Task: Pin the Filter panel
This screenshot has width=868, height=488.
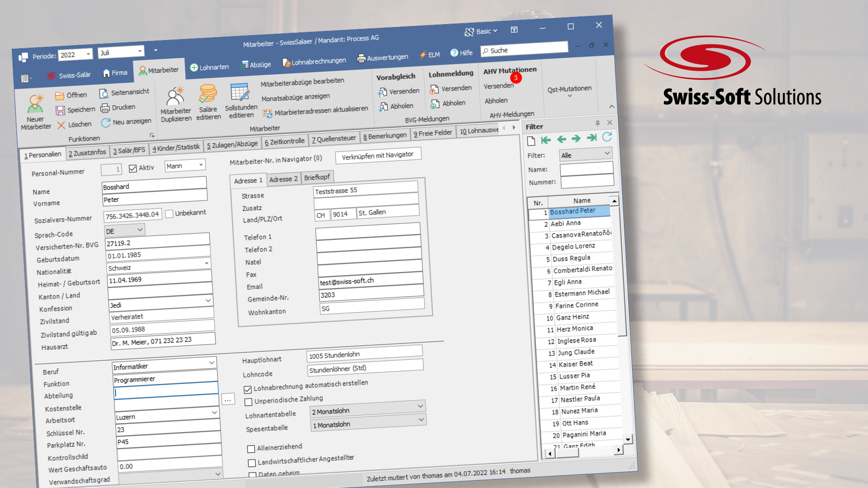Action: tap(597, 123)
